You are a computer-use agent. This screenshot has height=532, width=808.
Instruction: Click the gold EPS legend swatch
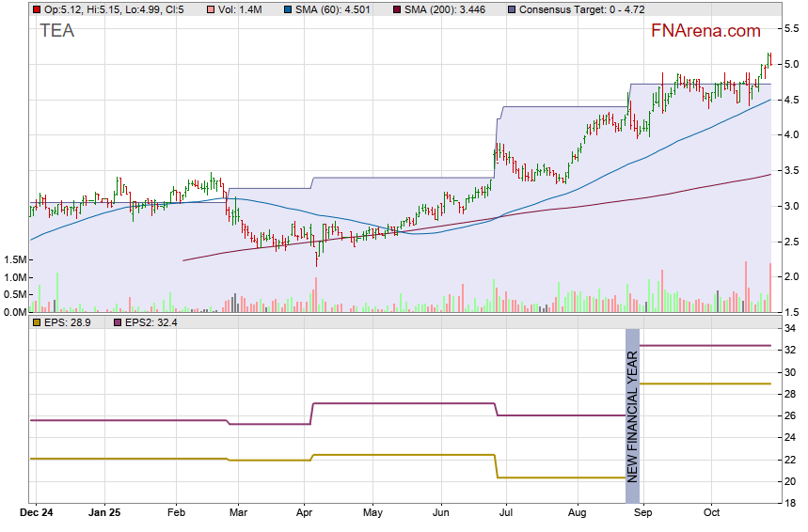coord(37,322)
